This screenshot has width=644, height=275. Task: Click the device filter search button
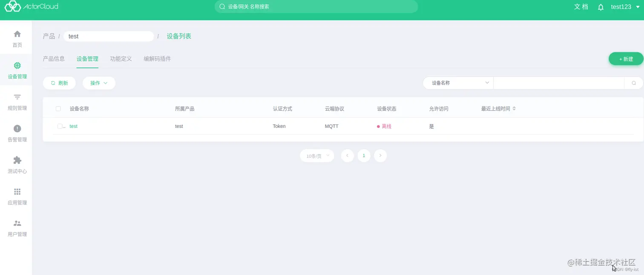(634, 83)
